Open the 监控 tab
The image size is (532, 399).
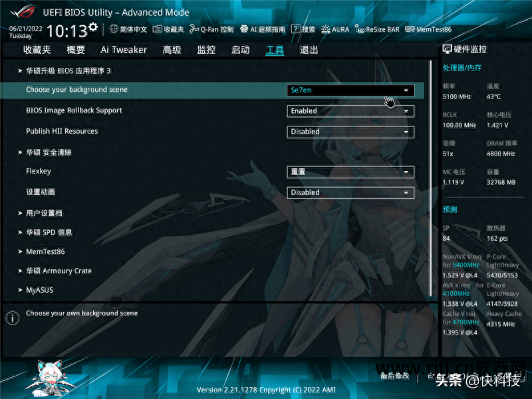point(206,50)
